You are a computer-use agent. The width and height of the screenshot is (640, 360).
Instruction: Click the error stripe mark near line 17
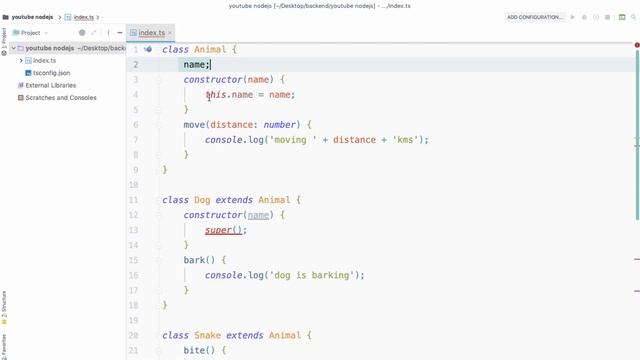pos(637,291)
